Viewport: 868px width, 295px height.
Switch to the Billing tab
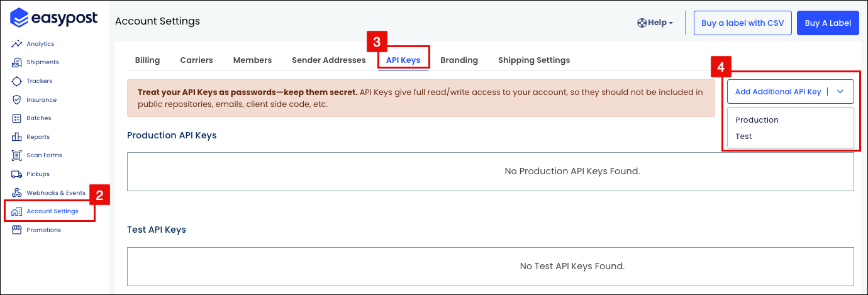point(147,60)
